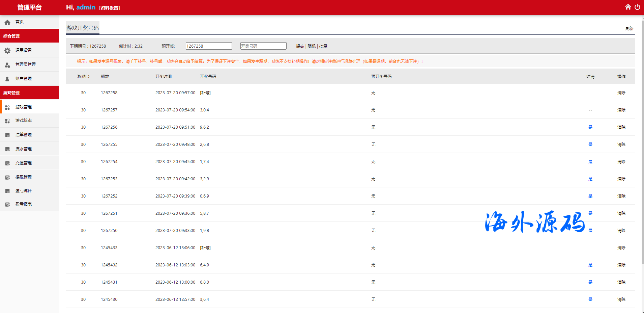Open 首页 in the sidebar
This screenshot has height=313, width=644.
click(x=20, y=22)
